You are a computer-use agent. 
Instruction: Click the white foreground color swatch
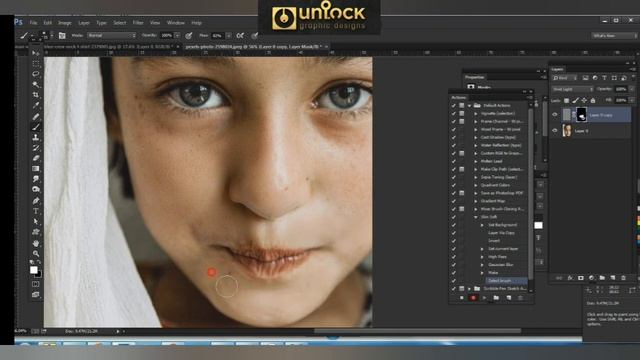tap(34, 270)
